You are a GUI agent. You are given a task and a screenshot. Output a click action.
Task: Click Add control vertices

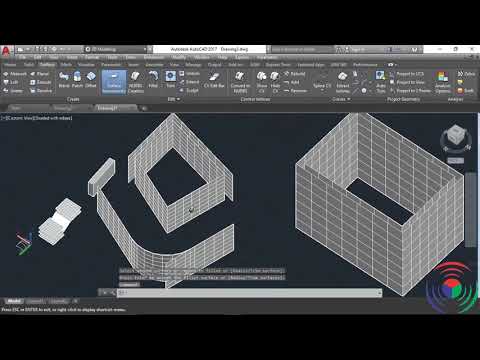click(x=291, y=82)
